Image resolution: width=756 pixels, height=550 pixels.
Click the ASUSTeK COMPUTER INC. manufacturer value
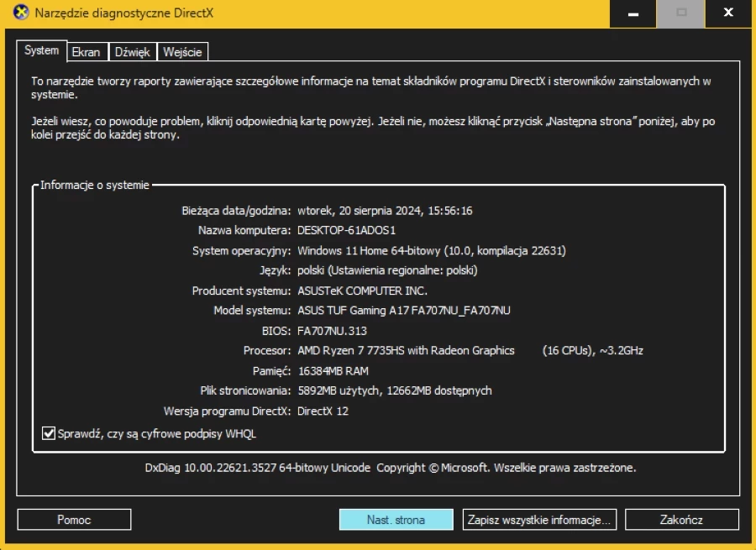click(362, 291)
